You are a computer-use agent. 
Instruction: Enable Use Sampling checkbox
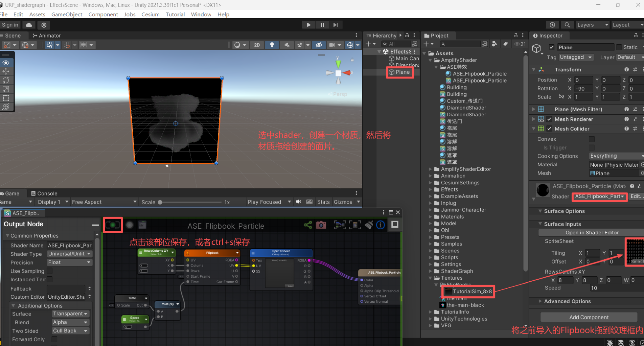(x=49, y=271)
